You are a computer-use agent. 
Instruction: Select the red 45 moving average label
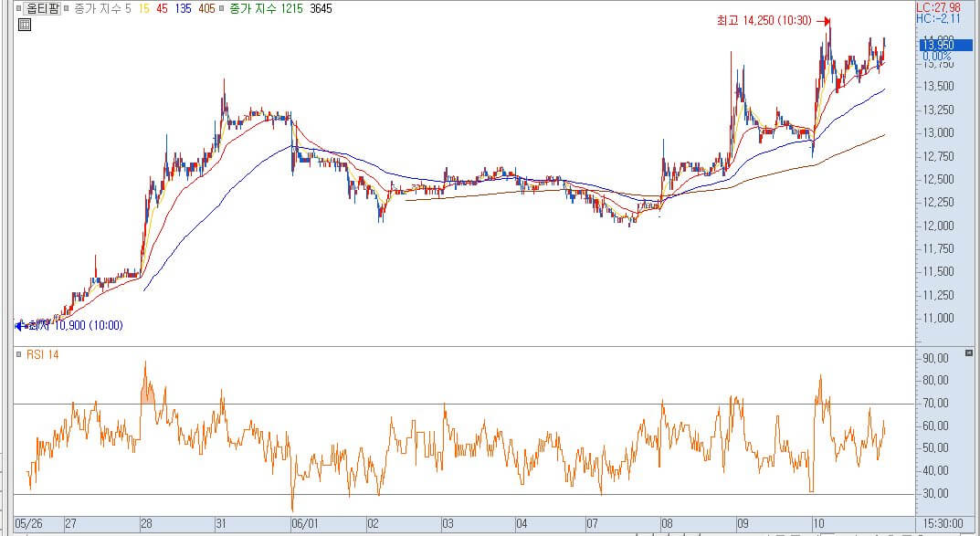coord(163,9)
